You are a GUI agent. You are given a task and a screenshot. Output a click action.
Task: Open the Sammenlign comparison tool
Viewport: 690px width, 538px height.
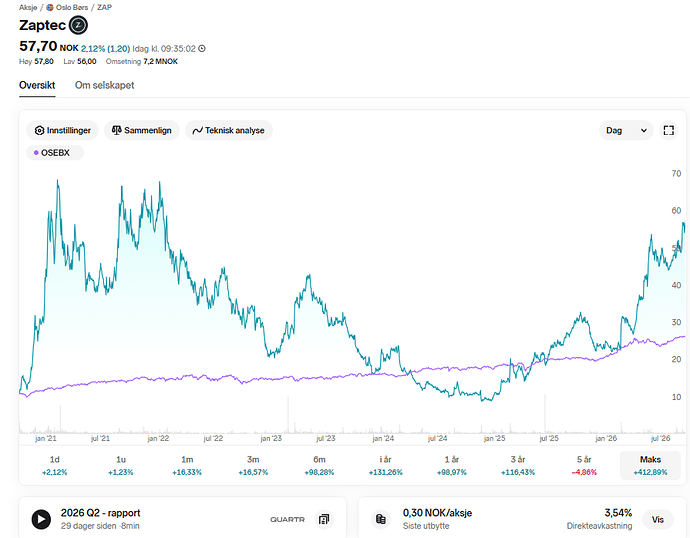(142, 130)
